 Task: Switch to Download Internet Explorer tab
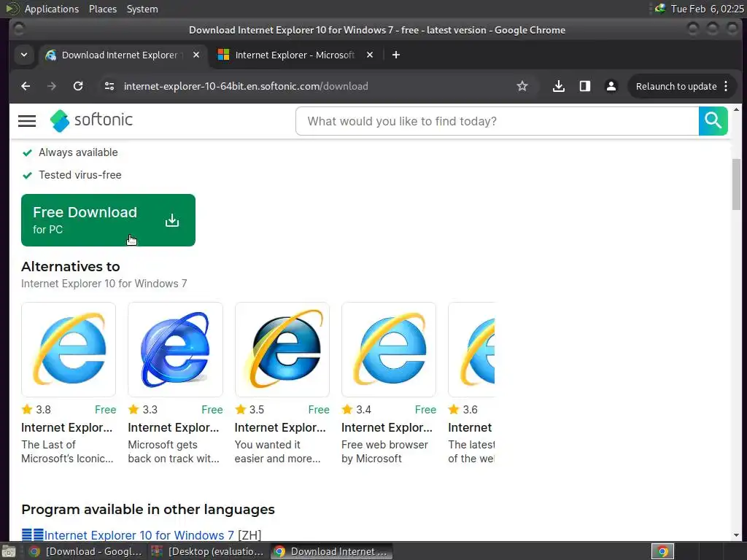[119, 55]
